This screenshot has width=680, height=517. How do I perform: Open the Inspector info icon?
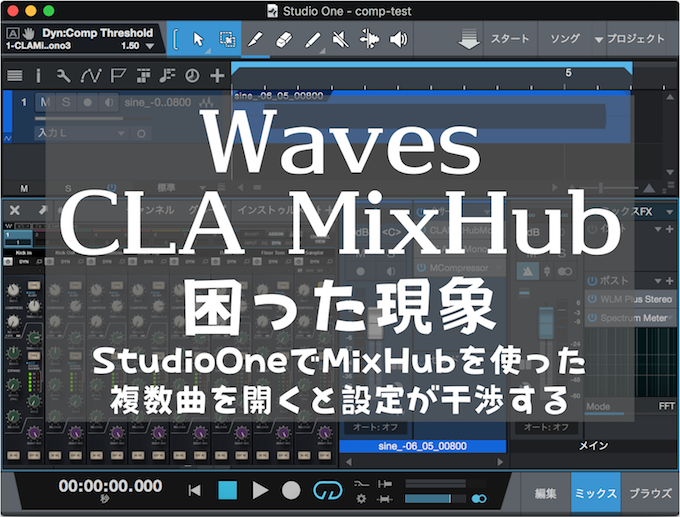pyautogui.click(x=38, y=76)
